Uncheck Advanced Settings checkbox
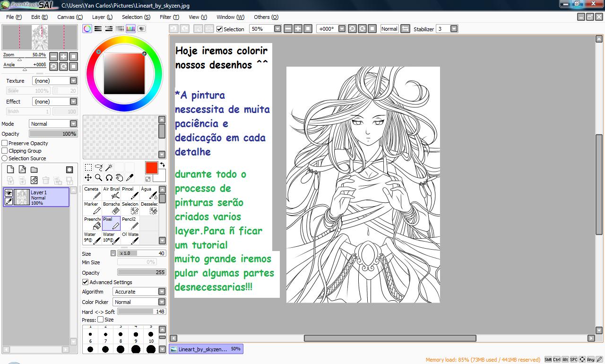This screenshot has width=605, height=364. point(85,282)
